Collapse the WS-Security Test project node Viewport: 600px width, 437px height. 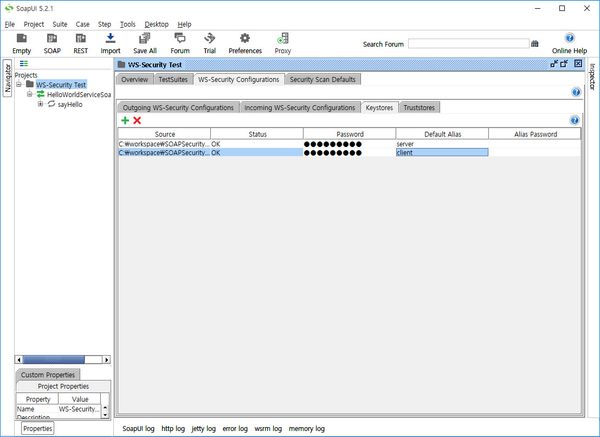coord(20,84)
